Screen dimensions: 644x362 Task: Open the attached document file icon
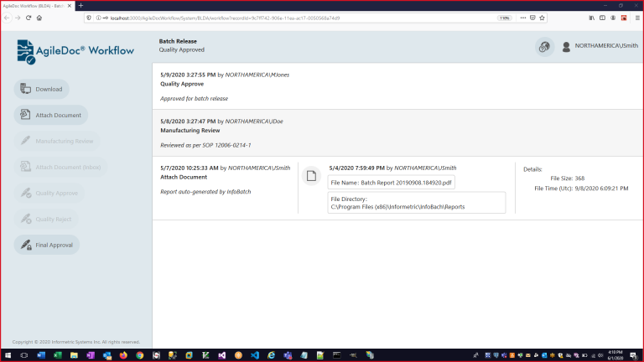311,176
